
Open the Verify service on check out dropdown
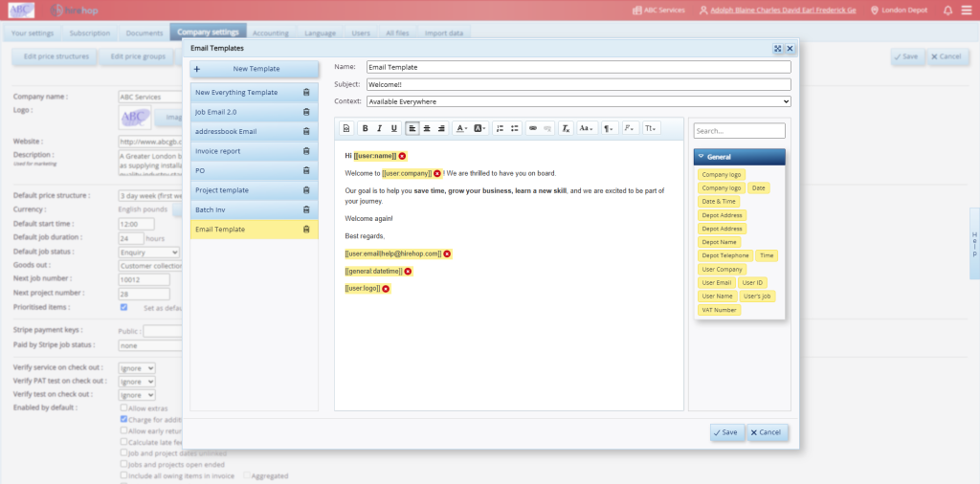point(137,368)
